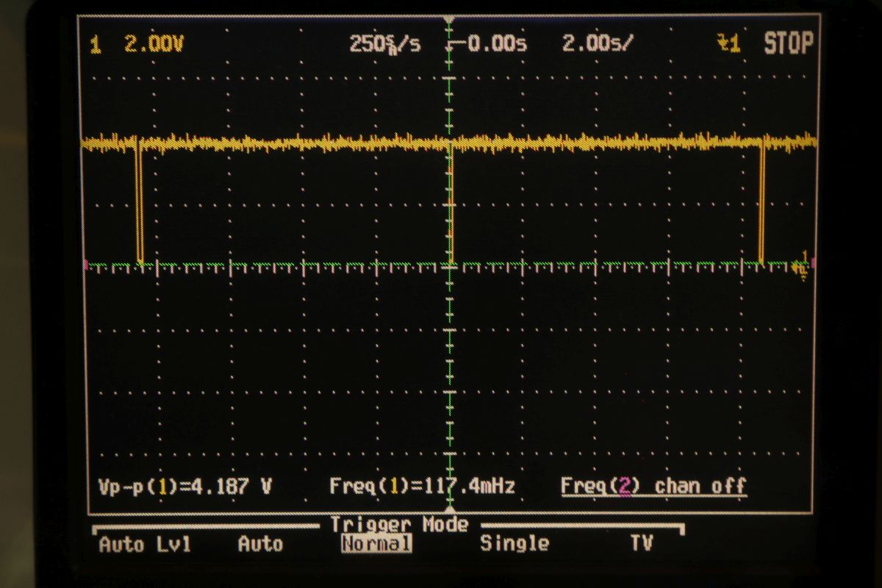Click the pink ground marker on left edge
882x588 pixels.
point(86,263)
